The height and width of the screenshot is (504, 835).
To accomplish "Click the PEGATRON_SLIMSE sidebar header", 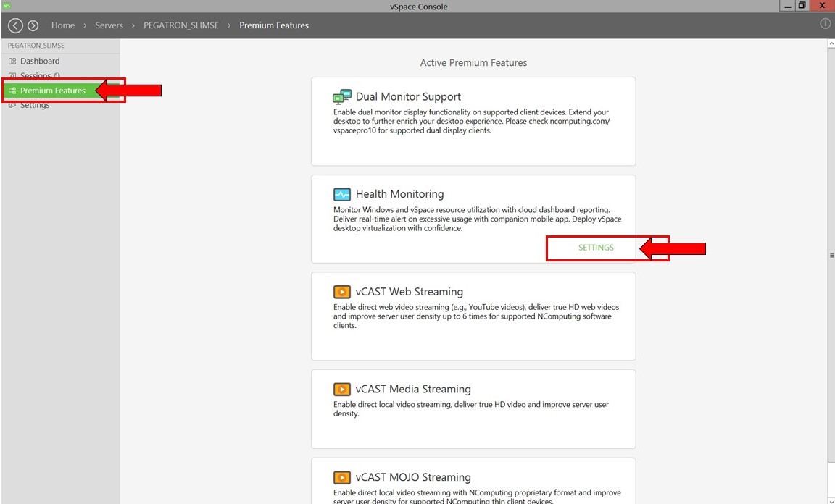I will pos(36,46).
